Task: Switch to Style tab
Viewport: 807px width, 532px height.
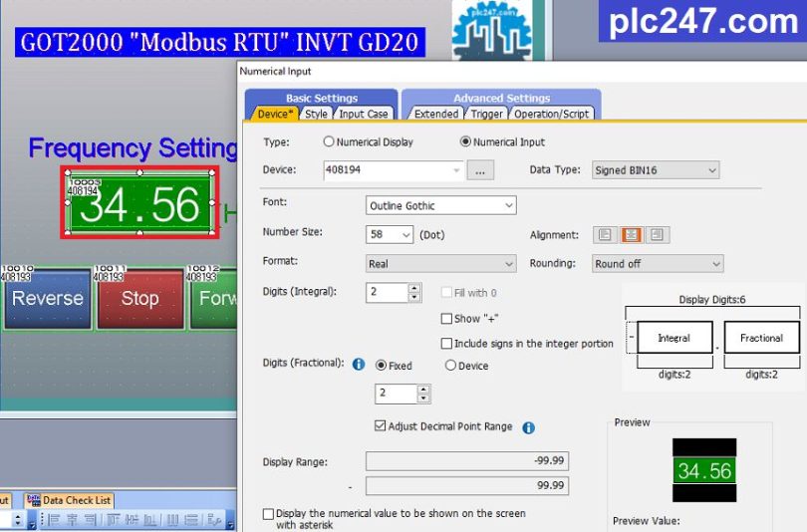Action: click(x=316, y=114)
